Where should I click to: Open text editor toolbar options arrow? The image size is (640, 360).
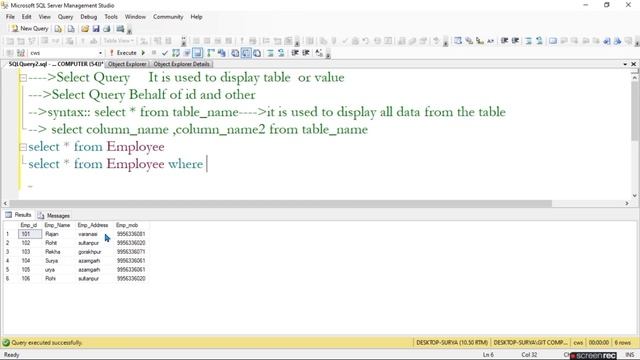tap(636, 41)
